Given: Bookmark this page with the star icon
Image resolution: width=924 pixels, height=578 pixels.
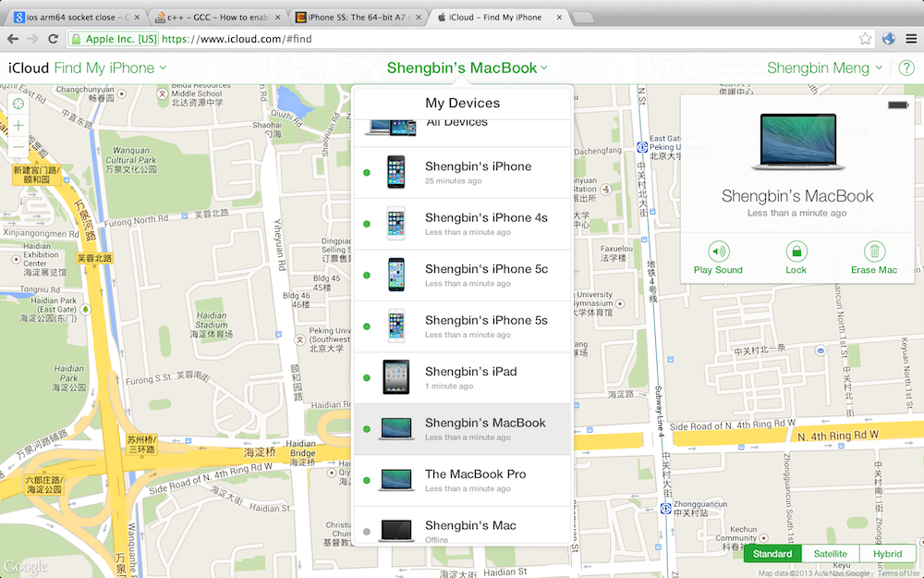Looking at the screenshot, I should (865, 39).
